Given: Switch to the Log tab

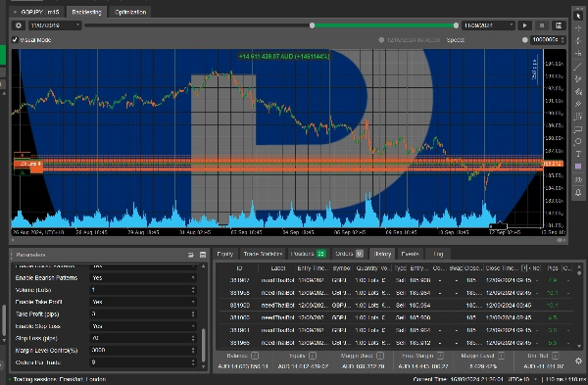Looking at the screenshot, I should (438, 254).
